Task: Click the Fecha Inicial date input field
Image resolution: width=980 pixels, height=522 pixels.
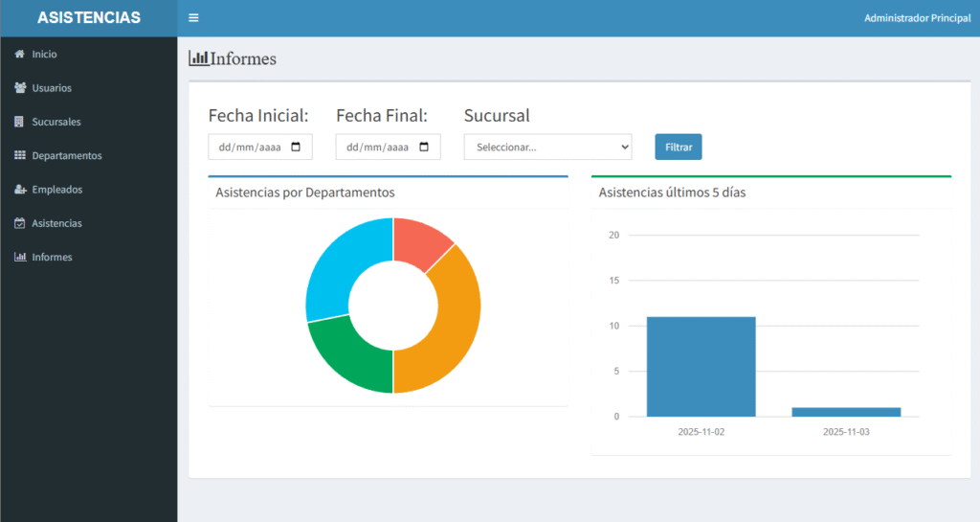Action: click(x=249, y=148)
